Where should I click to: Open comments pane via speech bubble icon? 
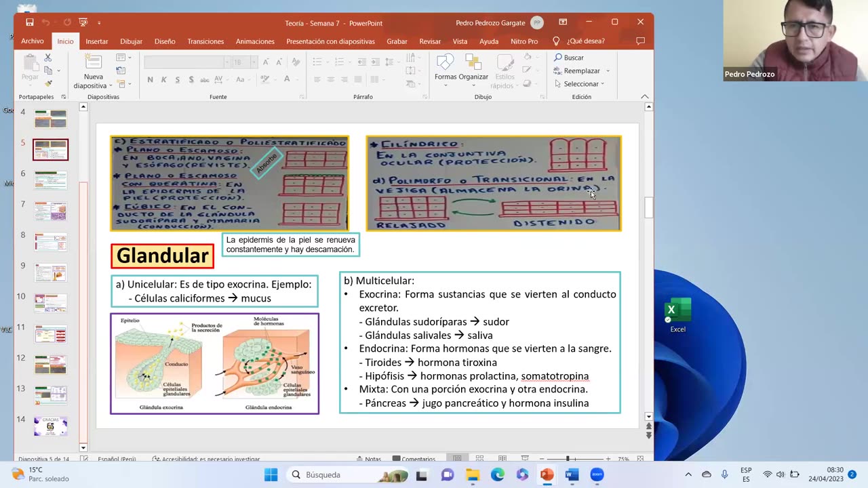(x=640, y=41)
